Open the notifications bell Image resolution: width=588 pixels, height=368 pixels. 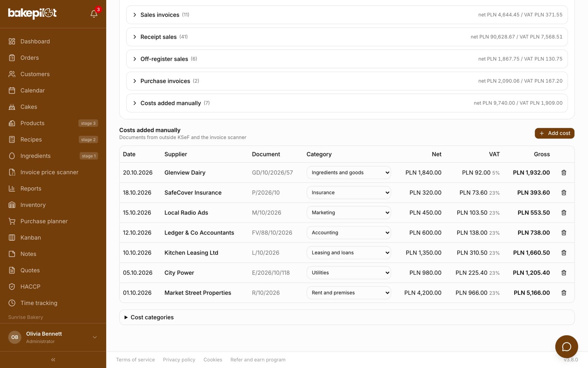[94, 14]
